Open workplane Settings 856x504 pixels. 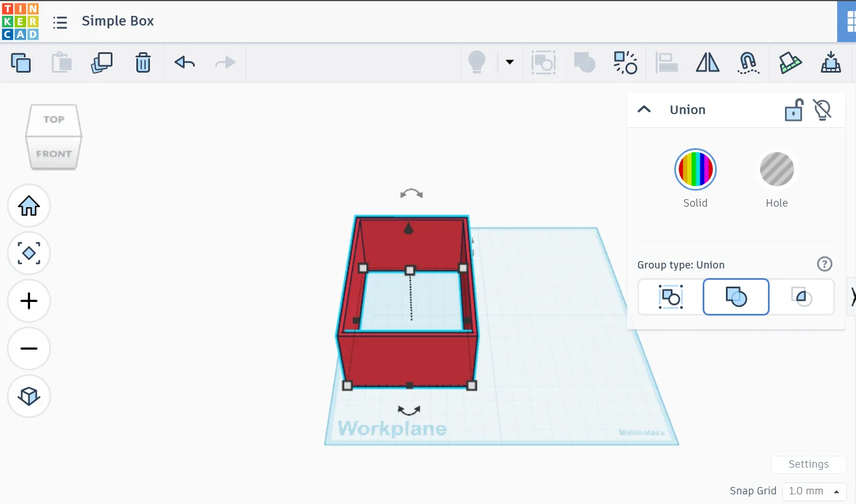pyautogui.click(x=808, y=464)
